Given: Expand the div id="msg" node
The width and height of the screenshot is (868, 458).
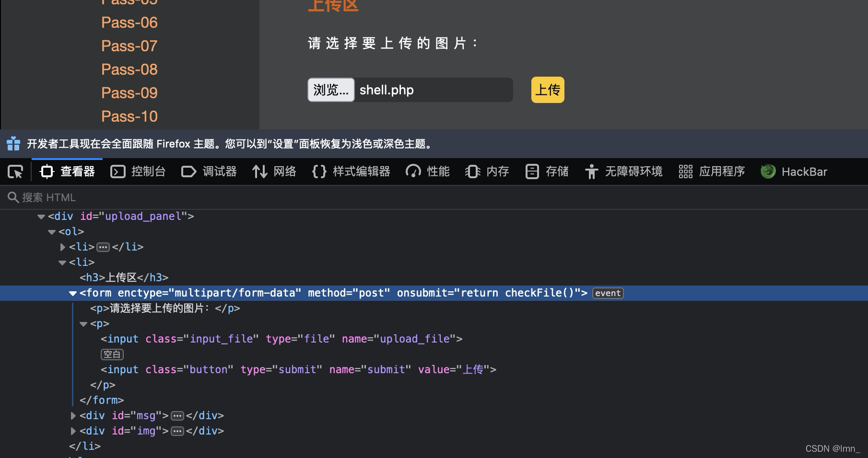Looking at the screenshot, I should 73,416.
